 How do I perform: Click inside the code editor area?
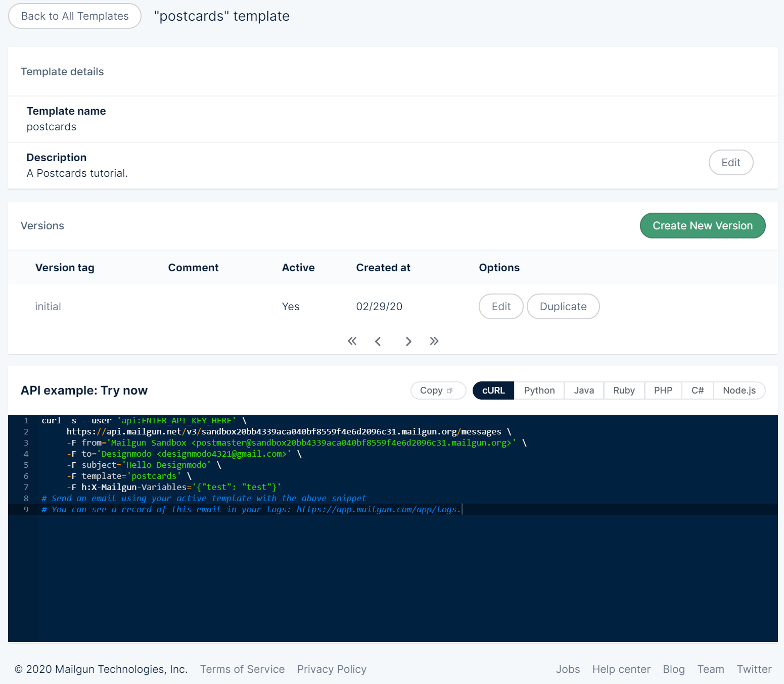tap(393, 528)
